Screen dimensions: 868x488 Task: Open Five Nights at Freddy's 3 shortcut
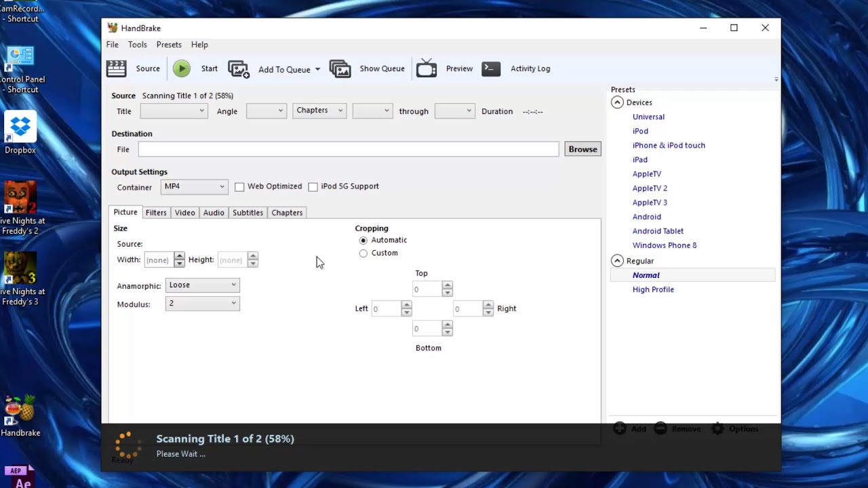(20, 279)
